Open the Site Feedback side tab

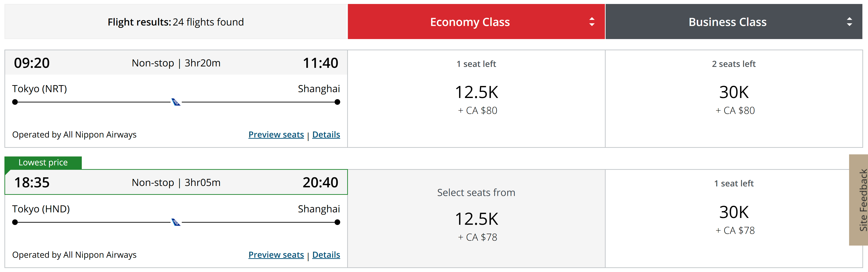click(859, 200)
